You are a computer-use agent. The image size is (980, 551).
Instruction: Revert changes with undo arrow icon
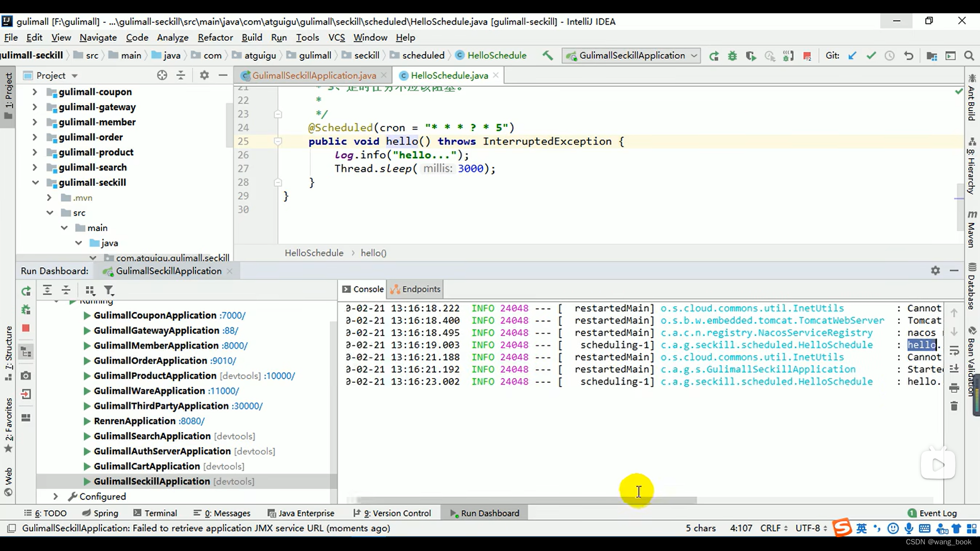click(909, 56)
